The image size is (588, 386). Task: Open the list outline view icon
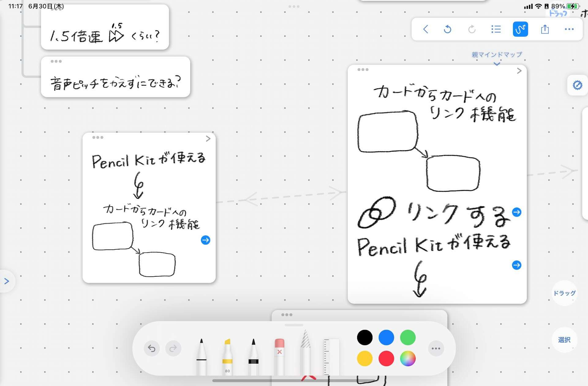click(496, 29)
